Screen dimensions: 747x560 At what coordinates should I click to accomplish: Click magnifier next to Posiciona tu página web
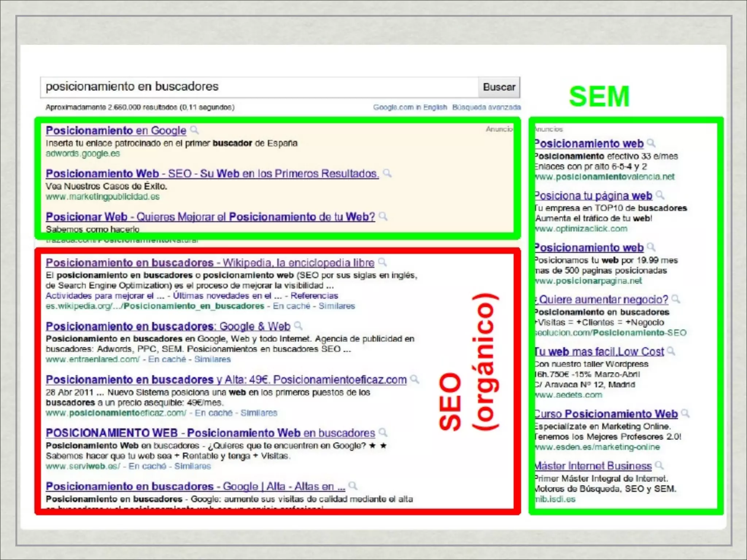(x=660, y=195)
